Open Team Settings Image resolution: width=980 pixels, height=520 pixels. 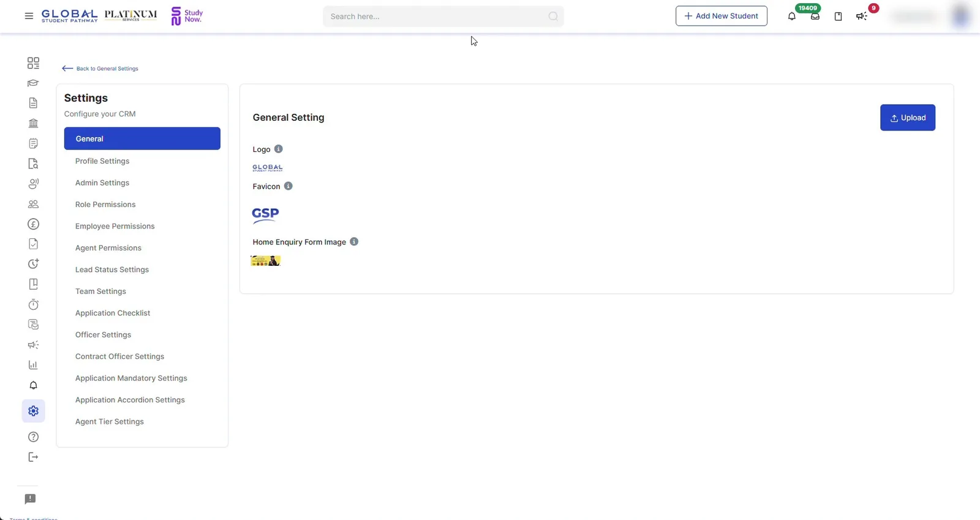[x=100, y=292]
